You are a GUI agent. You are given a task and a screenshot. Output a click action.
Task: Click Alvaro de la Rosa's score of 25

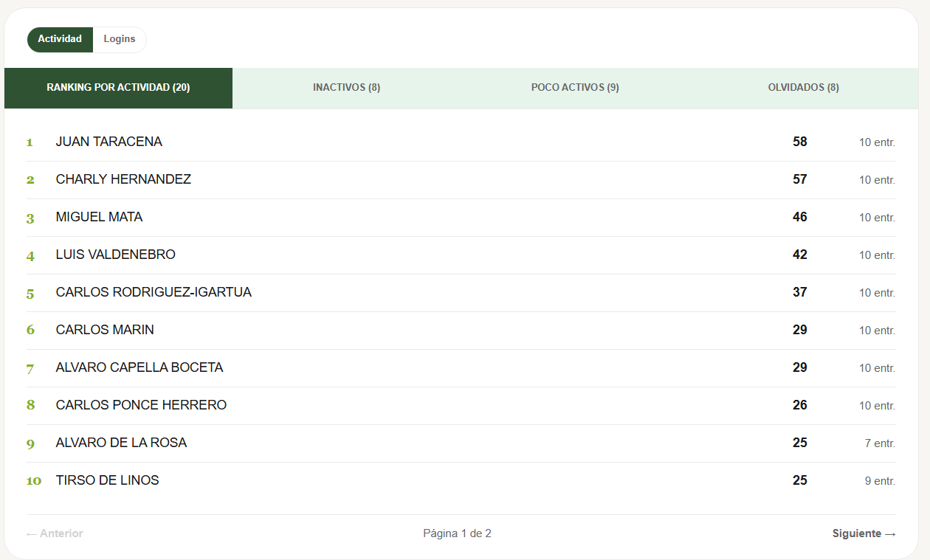pos(800,443)
